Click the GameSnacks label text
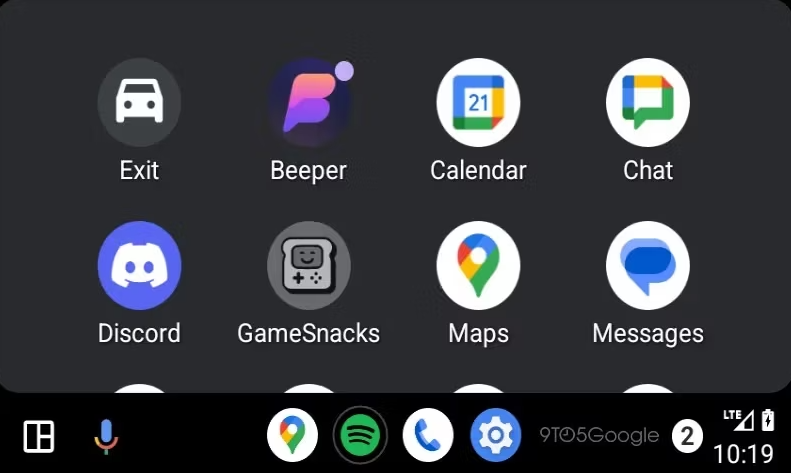 (309, 333)
